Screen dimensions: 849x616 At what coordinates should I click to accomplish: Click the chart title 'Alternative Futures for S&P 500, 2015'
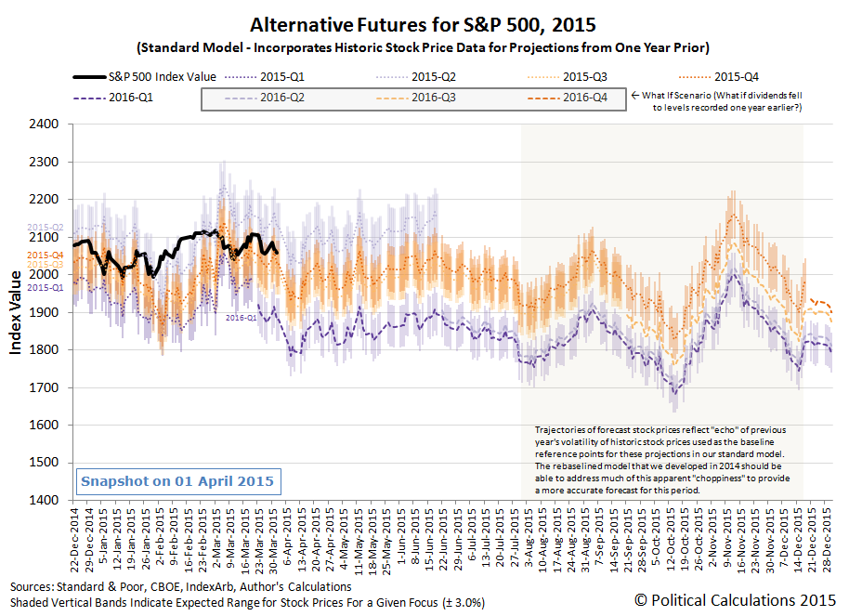pos(423,25)
